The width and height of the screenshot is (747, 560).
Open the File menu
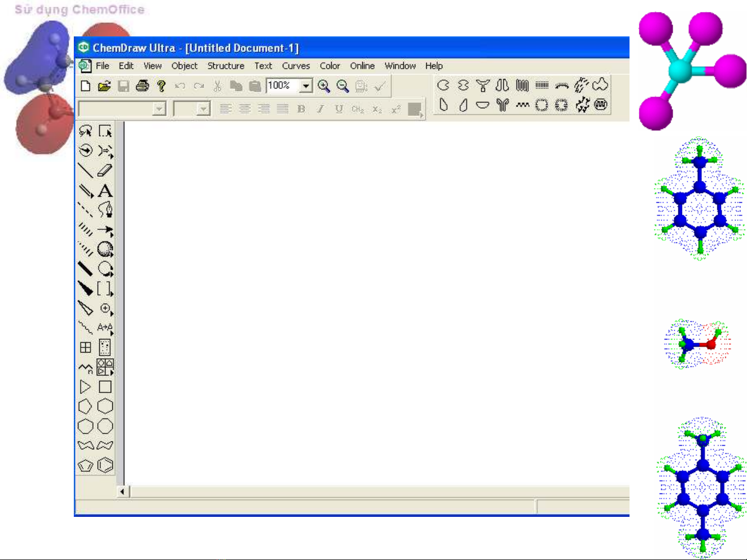102,66
